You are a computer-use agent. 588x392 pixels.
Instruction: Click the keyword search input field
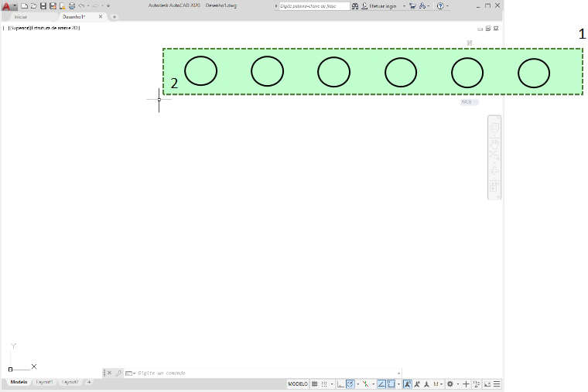[314, 6]
